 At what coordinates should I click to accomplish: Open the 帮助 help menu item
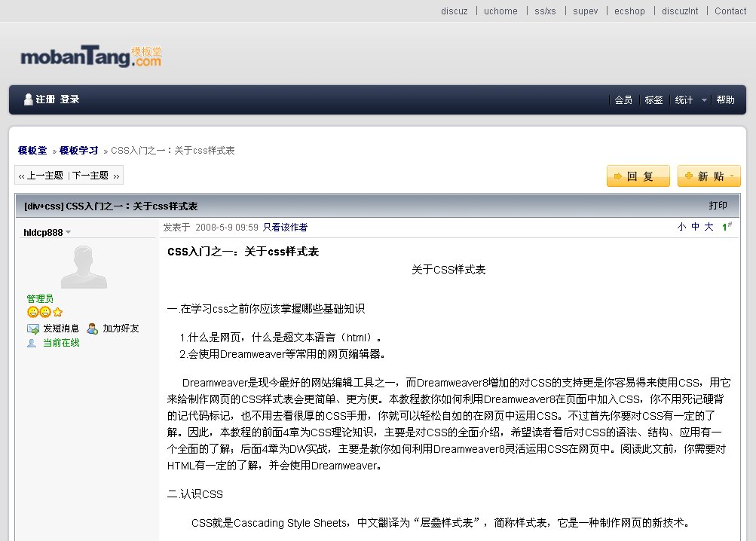(x=725, y=99)
